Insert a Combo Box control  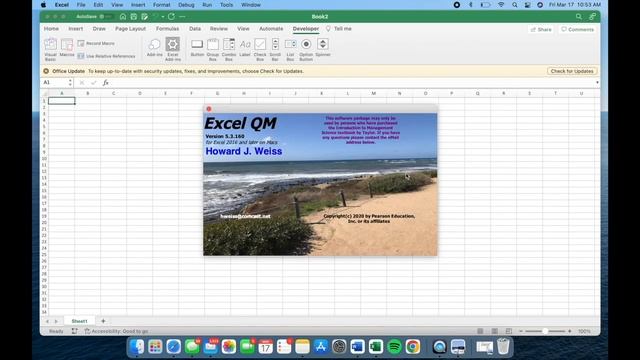point(229,49)
